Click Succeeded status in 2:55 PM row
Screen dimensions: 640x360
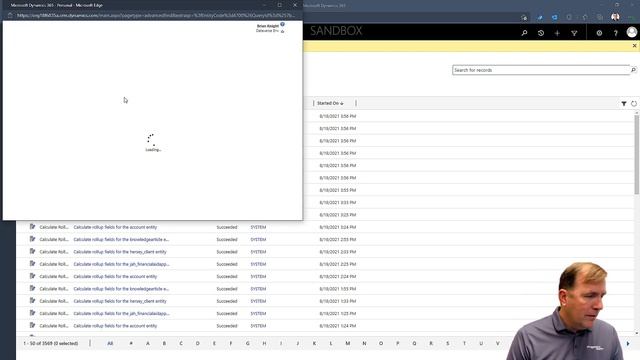pos(227,240)
